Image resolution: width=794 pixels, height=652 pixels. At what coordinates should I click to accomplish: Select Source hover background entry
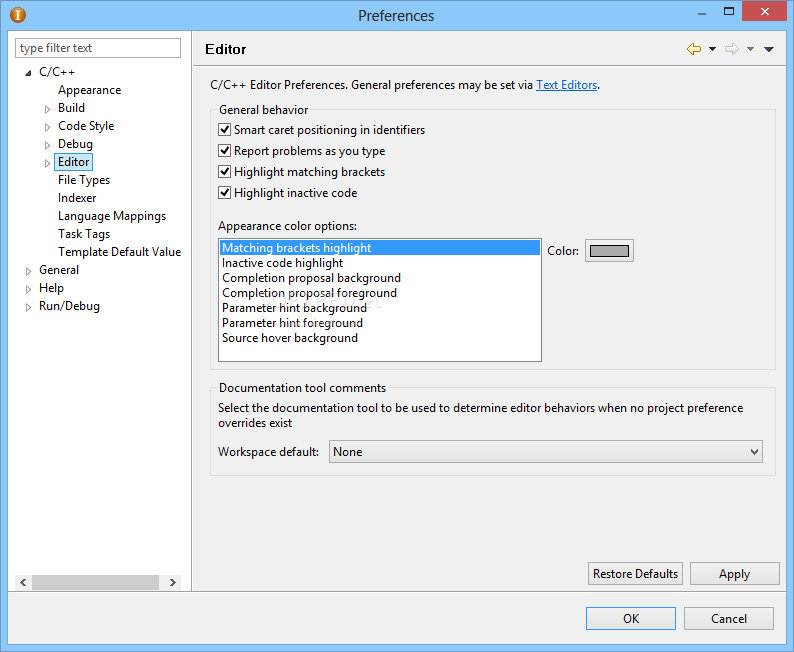[380, 338]
